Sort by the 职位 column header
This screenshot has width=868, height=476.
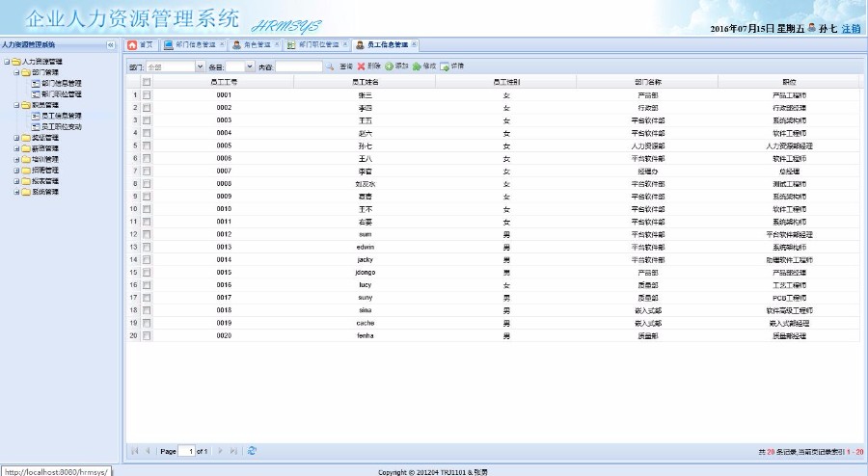pos(789,82)
